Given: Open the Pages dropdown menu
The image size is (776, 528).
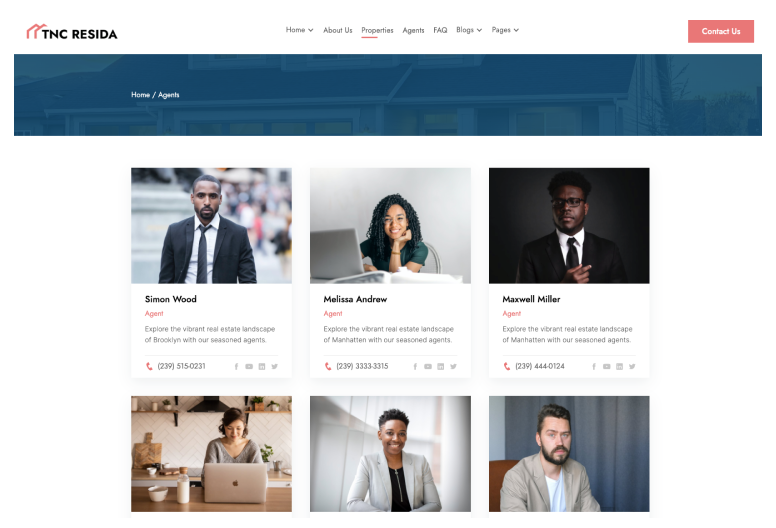Looking at the screenshot, I should pyautogui.click(x=505, y=30).
